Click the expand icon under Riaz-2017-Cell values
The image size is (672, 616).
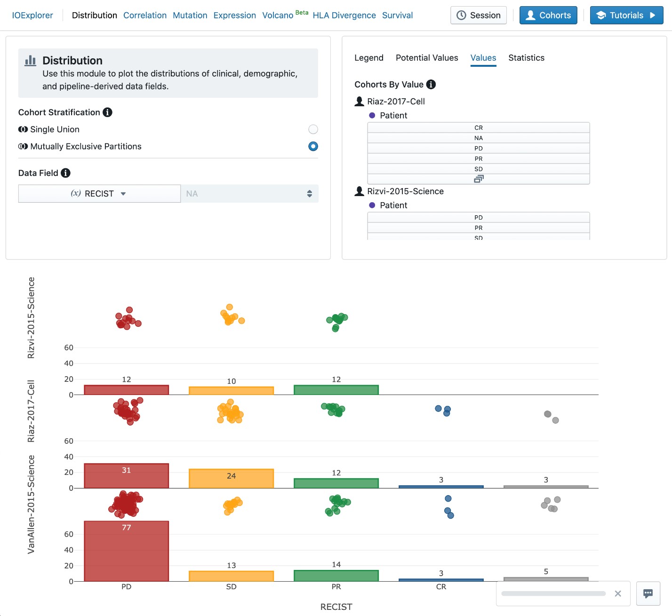[478, 179]
